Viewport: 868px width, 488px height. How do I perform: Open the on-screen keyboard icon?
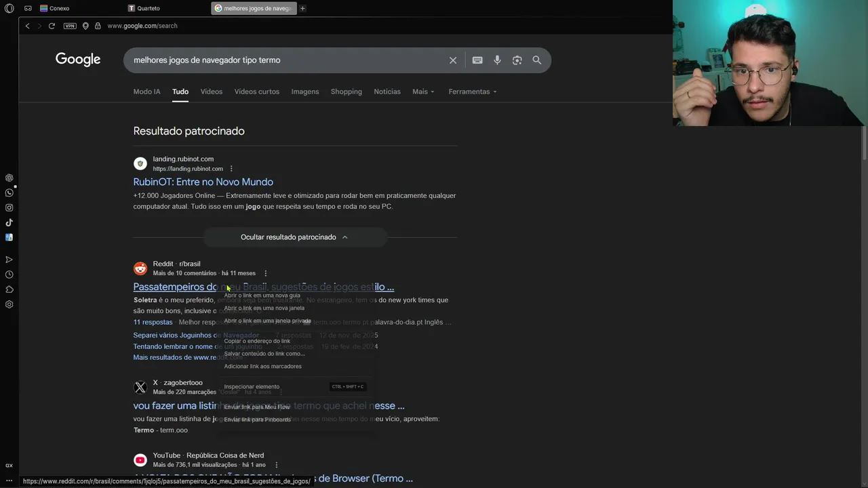coord(477,60)
